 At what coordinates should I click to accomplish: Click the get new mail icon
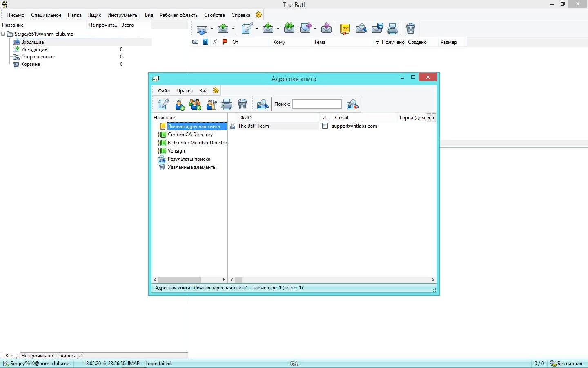(x=202, y=29)
